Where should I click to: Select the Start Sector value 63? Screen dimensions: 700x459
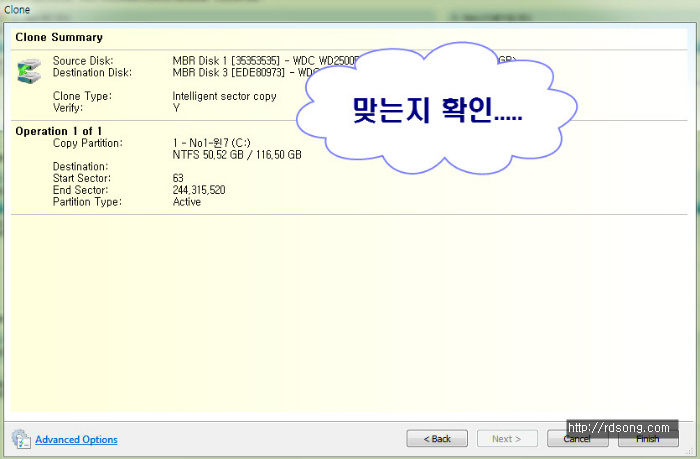(x=178, y=178)
